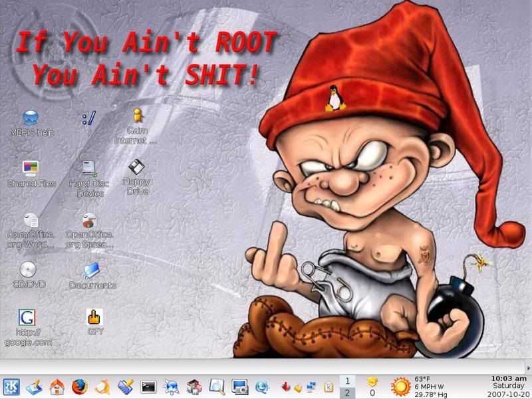Launch Firefox from the panel

[80, 387]
